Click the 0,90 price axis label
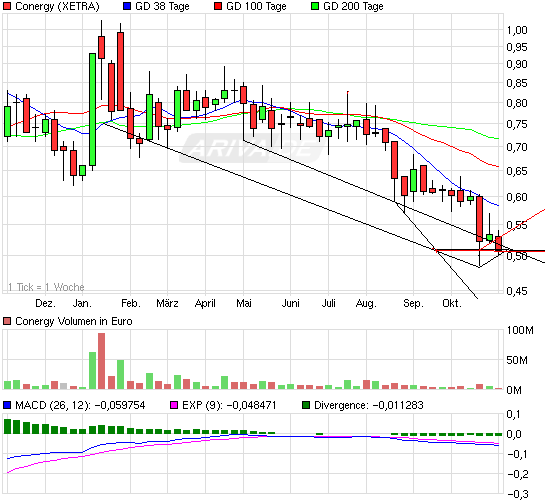Viewport: 545px width, 502px height. pyautogui.click(x=517, y=64)
